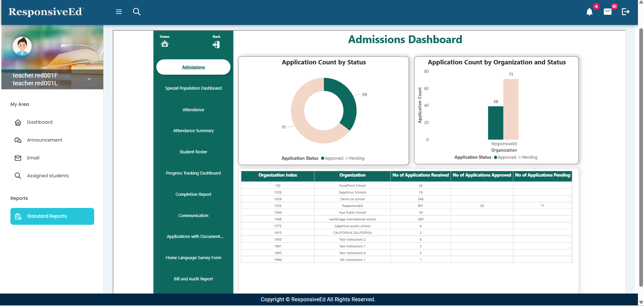
Task: Open the Special Population Dashboard
Action: click(193, 88)
